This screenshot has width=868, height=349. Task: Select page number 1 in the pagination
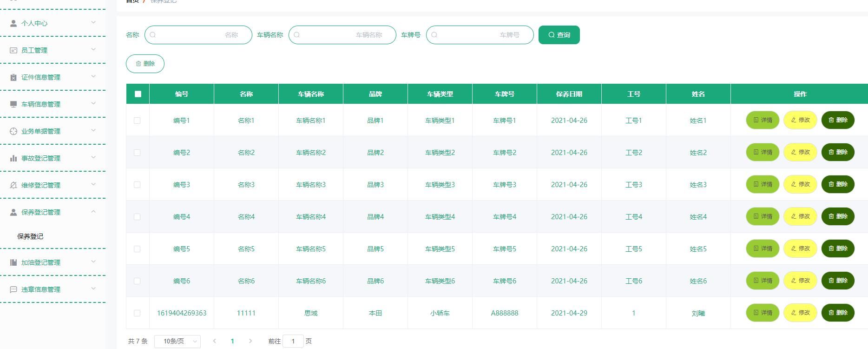pos(232,341)
